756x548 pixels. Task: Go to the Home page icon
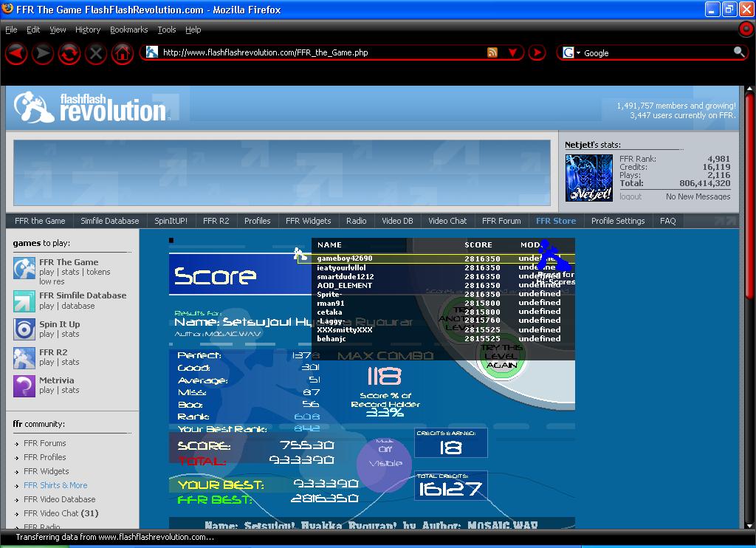[123, 53]
